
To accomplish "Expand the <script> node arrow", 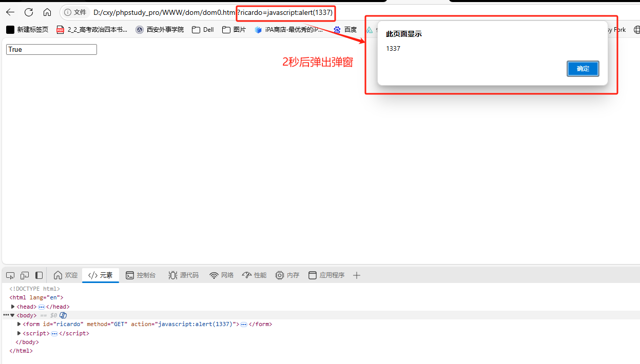I will 19,333.
